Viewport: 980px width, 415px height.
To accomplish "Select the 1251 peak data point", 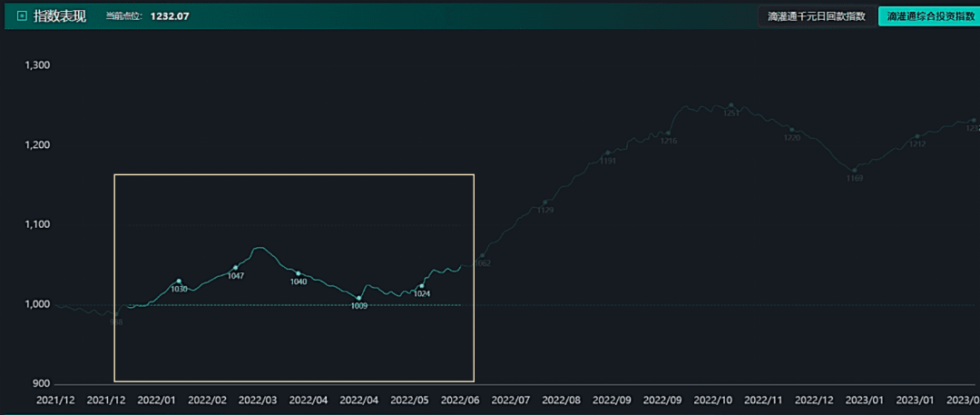I will [731, 105].
